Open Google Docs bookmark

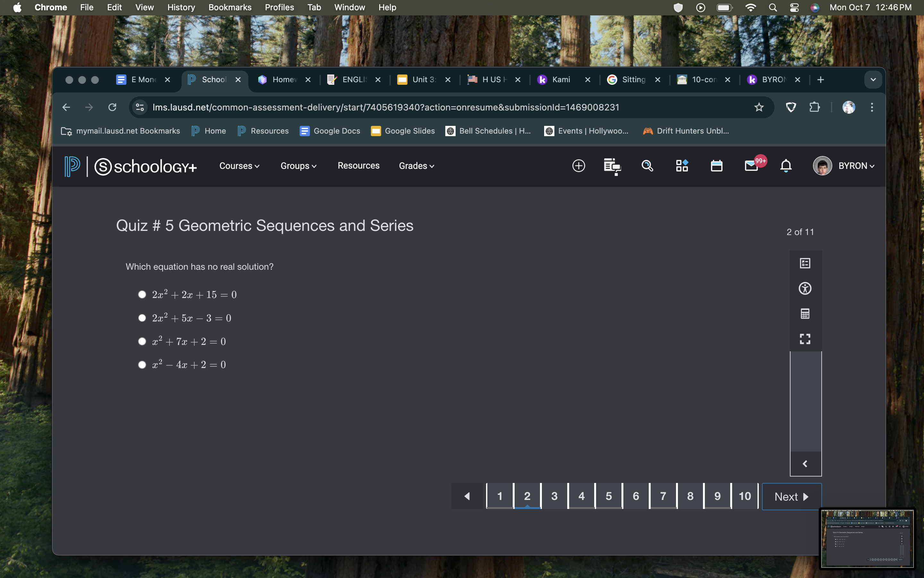click(330, 131)
